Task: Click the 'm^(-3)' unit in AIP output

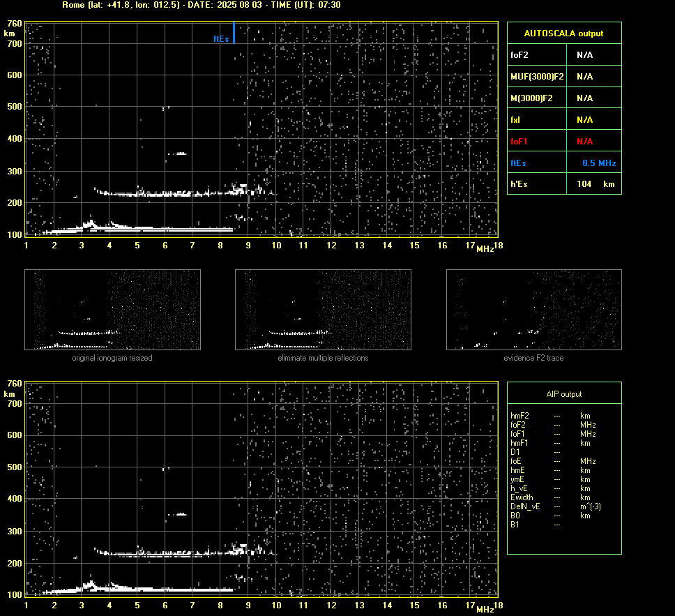Action: [591, 506]
